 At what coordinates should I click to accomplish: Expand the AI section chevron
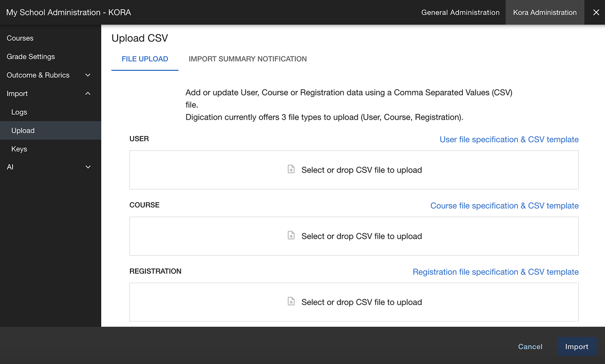coord(88,167)
